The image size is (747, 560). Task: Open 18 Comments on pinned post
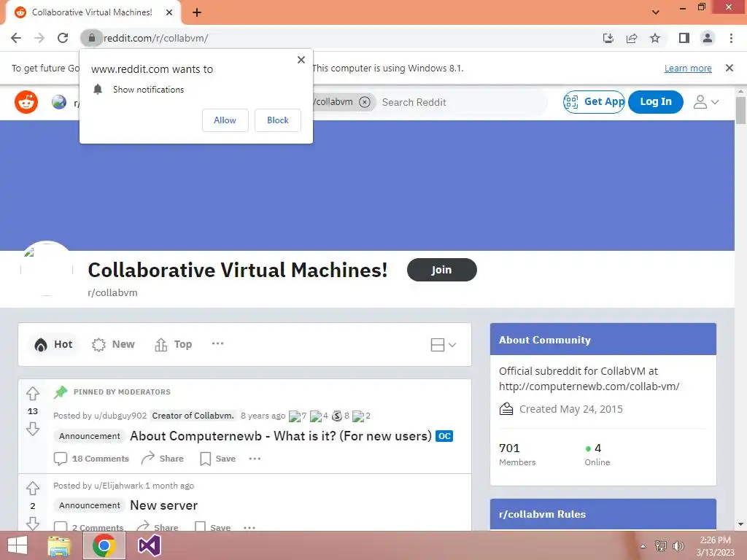point(91,459)
